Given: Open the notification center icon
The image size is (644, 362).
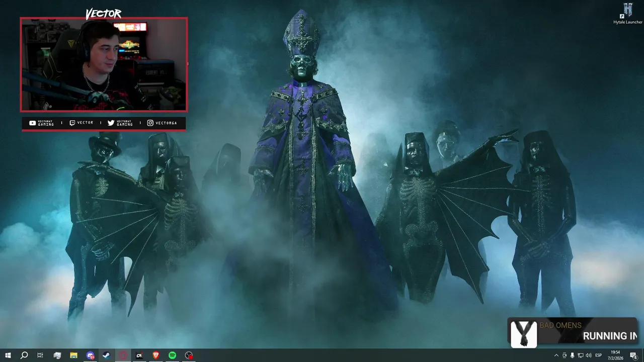Looking at the screenshot, I should (634, 355).
